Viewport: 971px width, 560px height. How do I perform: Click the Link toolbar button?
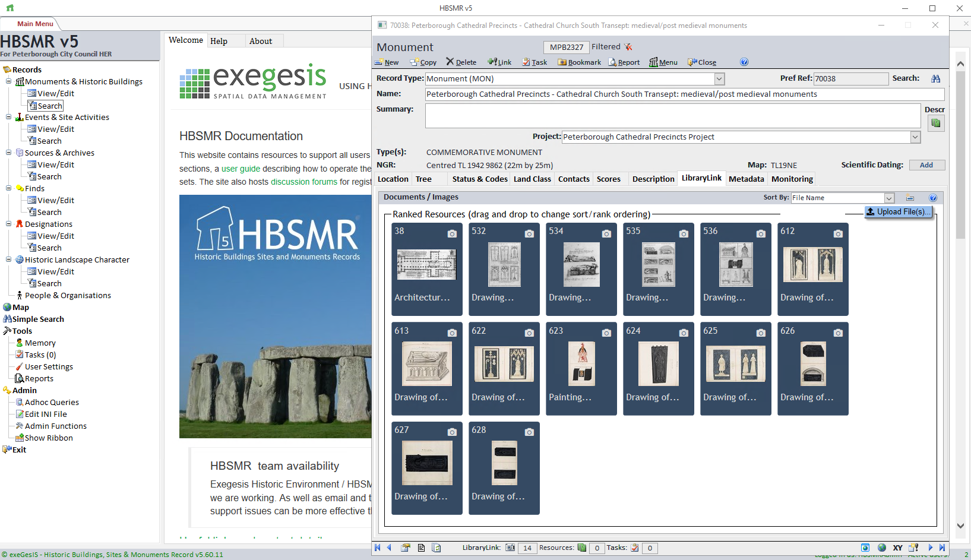499,62
